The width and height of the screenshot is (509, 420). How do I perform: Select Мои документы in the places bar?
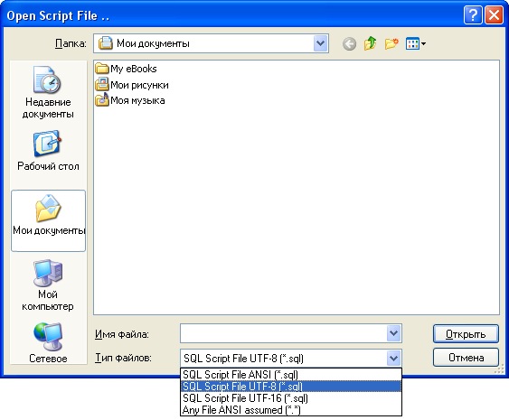pos(48,220)
